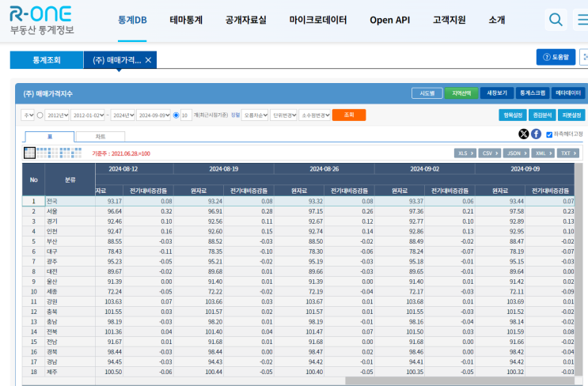Open the 2012년 start year dropdown

pos(55,115)
